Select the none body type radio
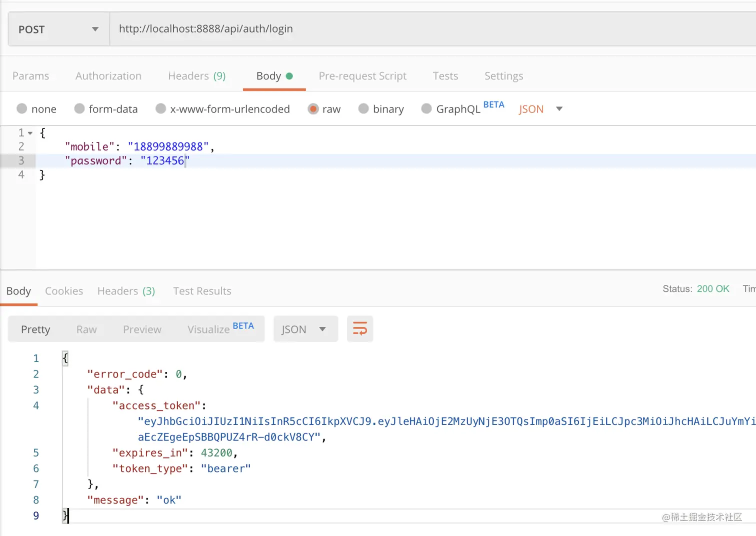 (x=22, y=108)
